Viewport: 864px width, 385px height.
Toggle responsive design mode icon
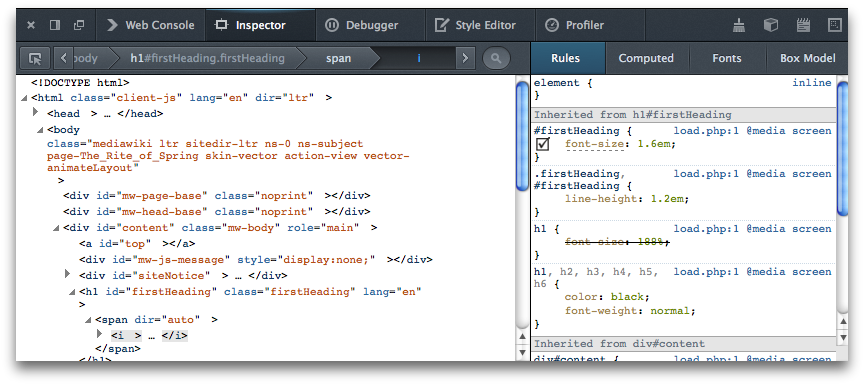coord(835,25)
